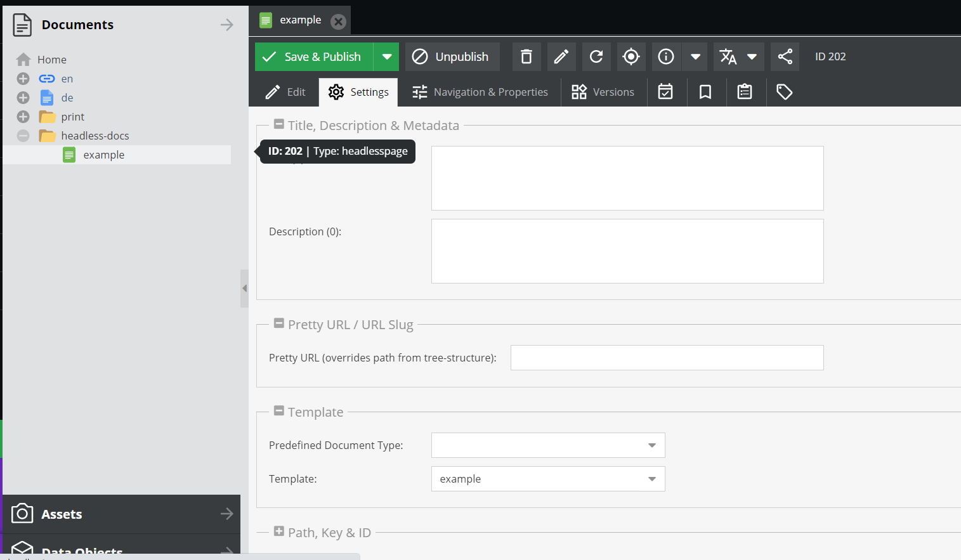Viewport: 961px width, 560px height.
Task: Click the rename pencil icon in toolbar
Action: (561, 57)
